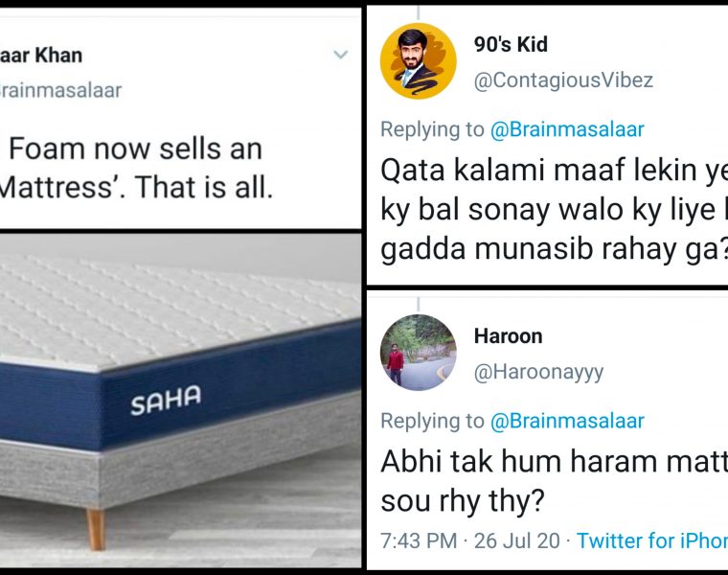This screenshot has width=728, height=575.
Task: Click the 'Khan' author name on left tweet
Action: click(45, 55)
